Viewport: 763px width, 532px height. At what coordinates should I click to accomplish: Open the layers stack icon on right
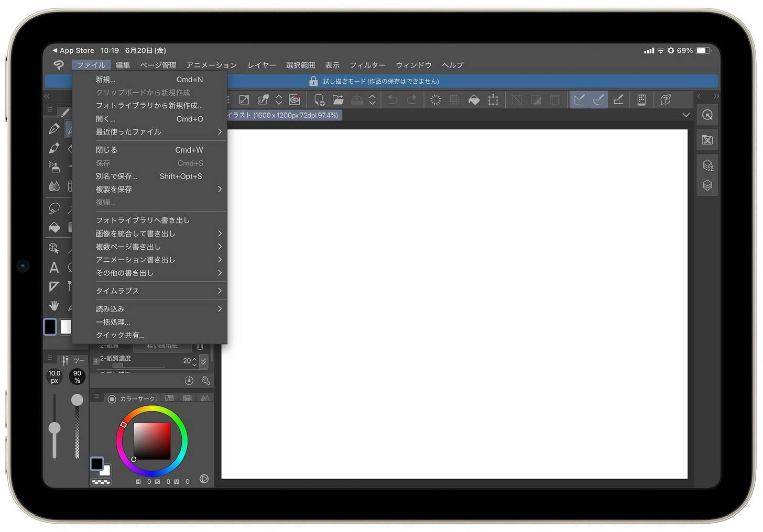[707, 185]
